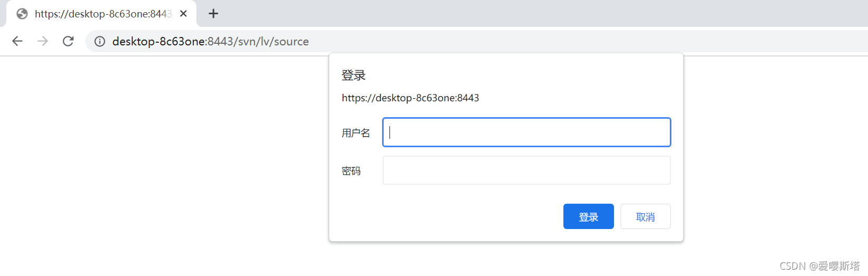Reload the current page

coord(68,41)
